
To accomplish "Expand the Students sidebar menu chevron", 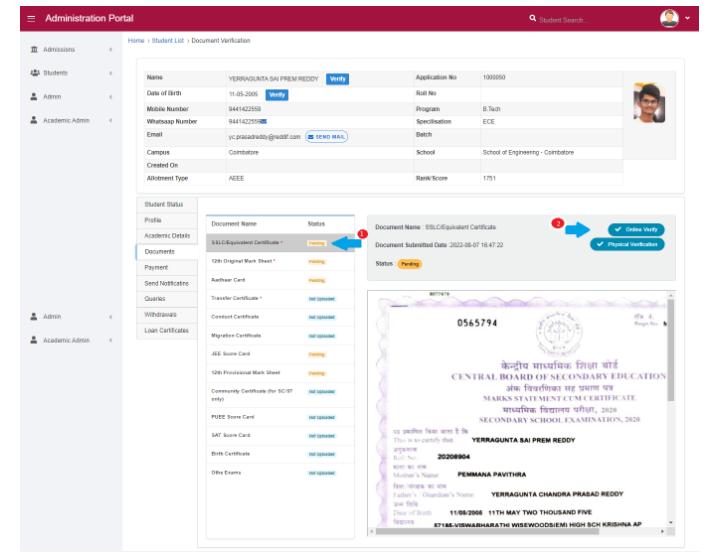I will point(110,73).
